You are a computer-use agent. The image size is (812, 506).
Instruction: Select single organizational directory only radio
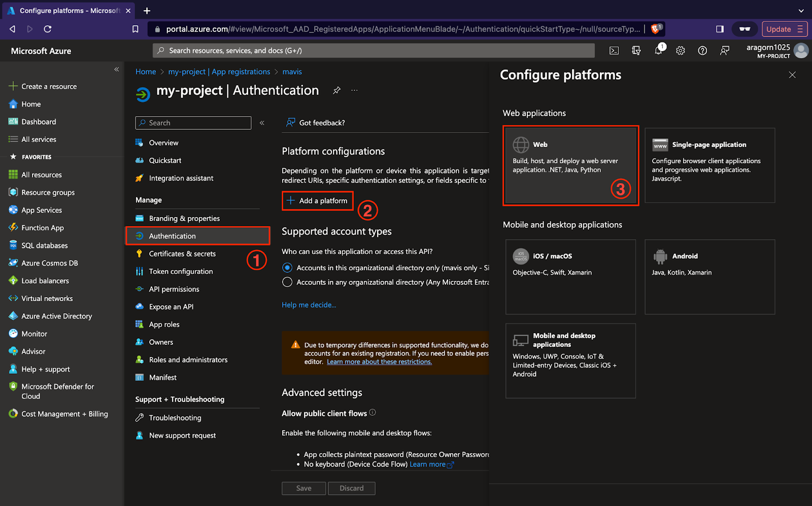[287, 268]
